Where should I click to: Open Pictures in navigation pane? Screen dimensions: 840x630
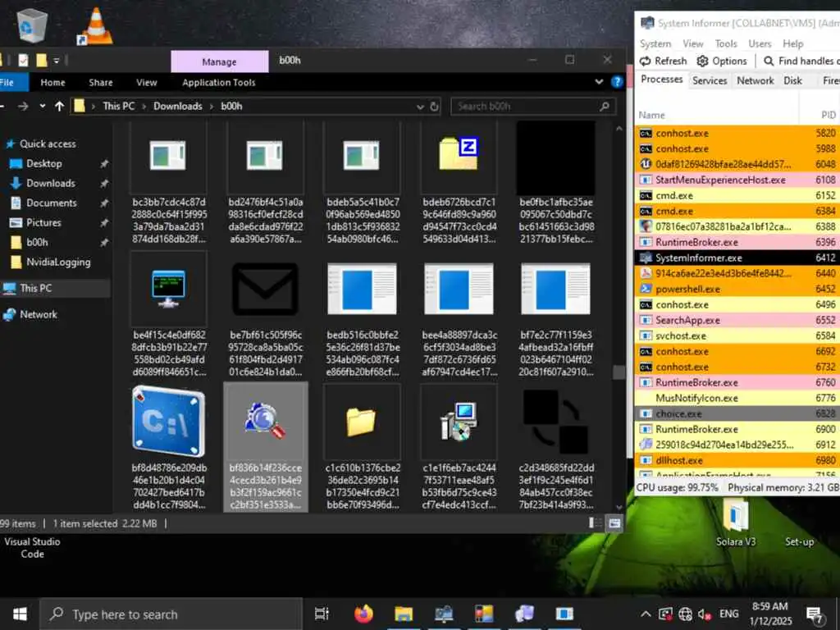43,222
